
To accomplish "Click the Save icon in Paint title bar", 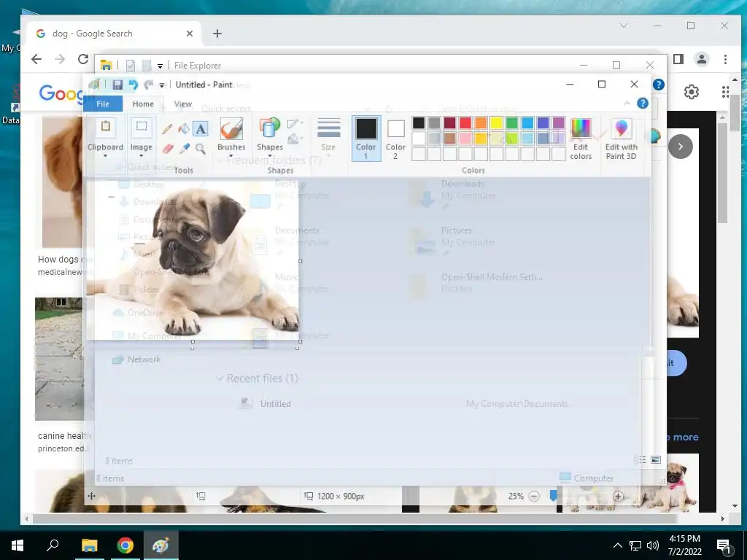I will [117, 85].
